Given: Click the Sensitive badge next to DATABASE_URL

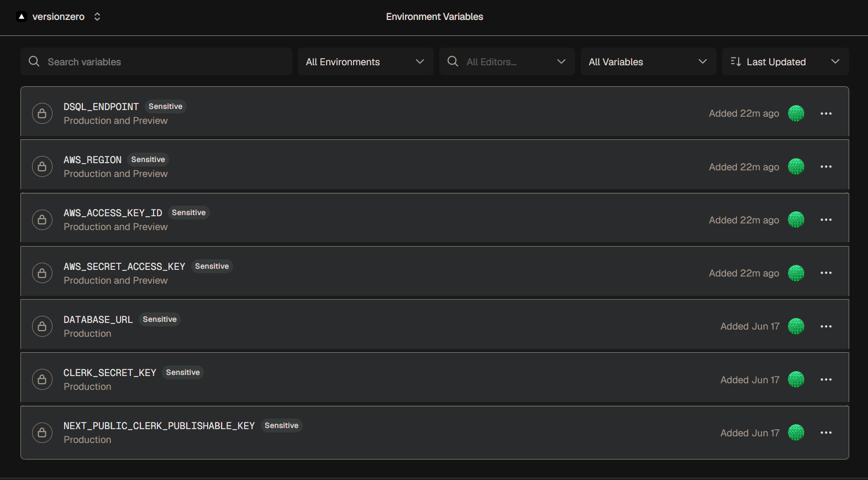Looking at the screenshot, I should pos(160,320).
